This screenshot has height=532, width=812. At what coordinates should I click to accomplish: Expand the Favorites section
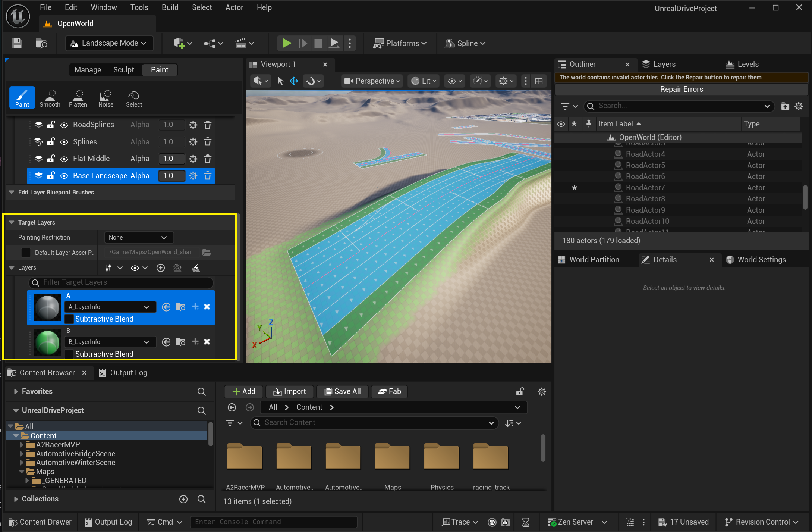click(16, 391)
